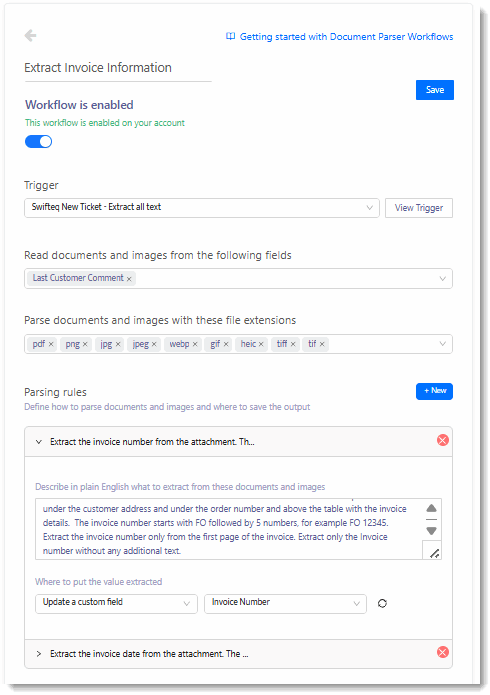Select the 'Last Customer Comment' tag label
This screenshot has width=490, height=695.
pyautogui.click(x=78, y=278)
